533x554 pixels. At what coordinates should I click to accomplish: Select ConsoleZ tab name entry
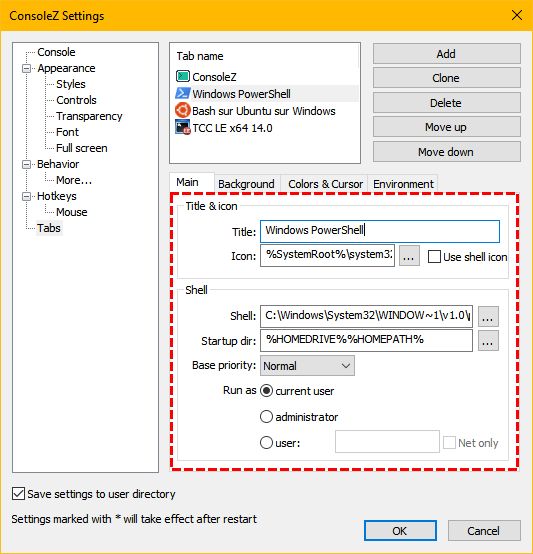[214, 77]
